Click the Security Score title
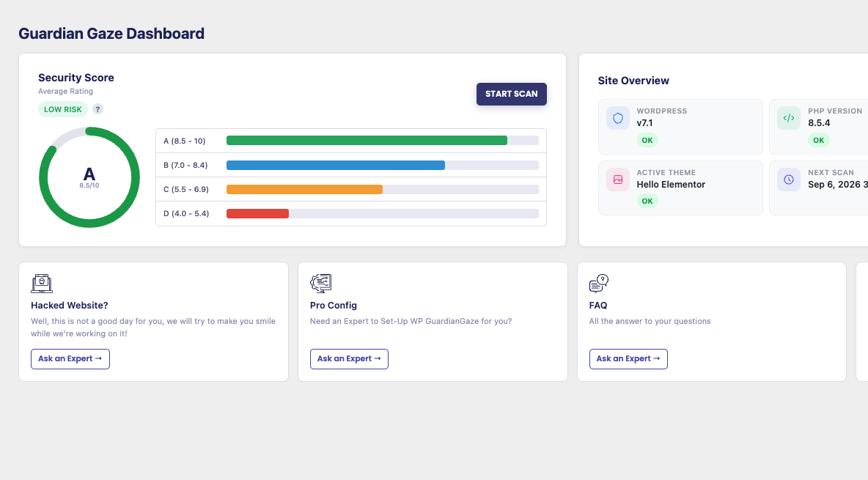This screenshot has height=480, width=868. click(x=76, y=78)
